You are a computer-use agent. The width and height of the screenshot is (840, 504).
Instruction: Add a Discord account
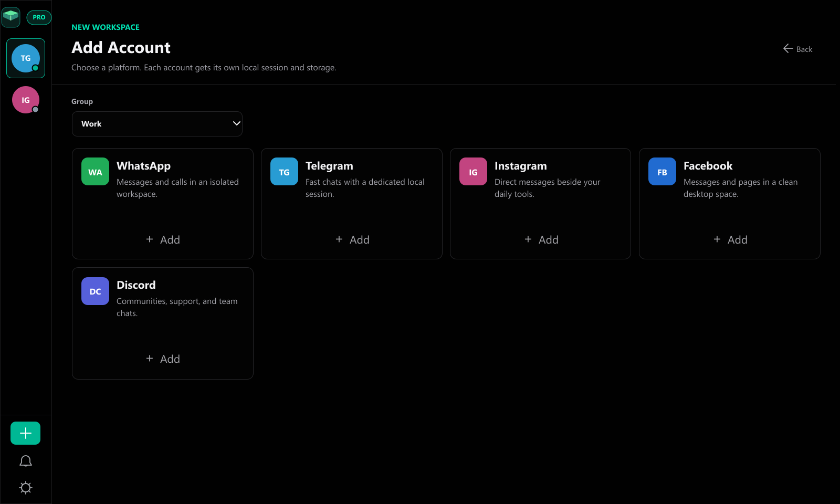[163, 359]
